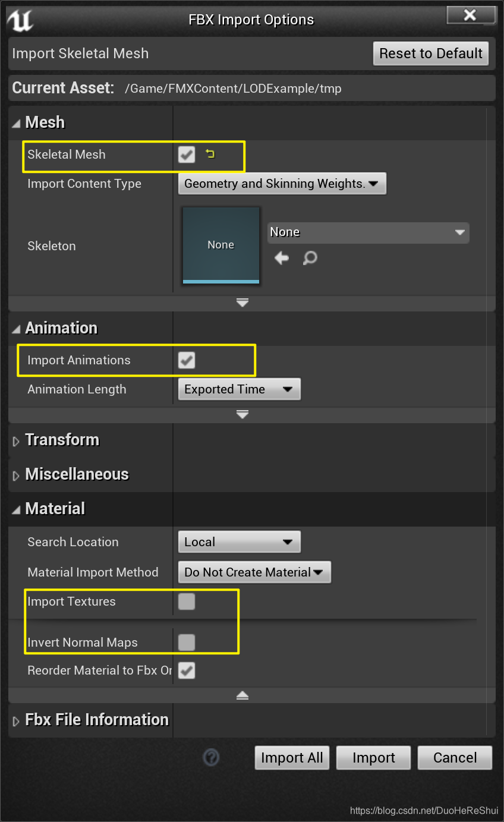Toggle Reorder Material to Fbx Order checkbox
504x822 pixels.
click(187, 670)
